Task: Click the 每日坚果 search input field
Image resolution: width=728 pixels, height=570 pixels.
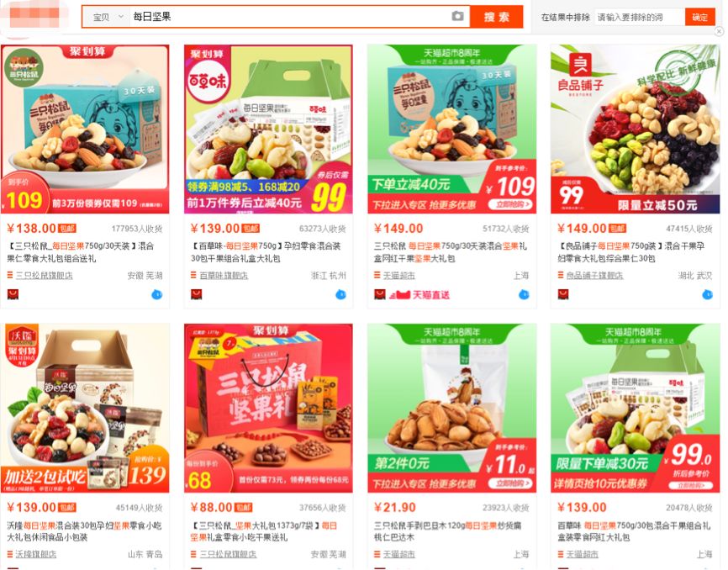Action: point(290,17)
